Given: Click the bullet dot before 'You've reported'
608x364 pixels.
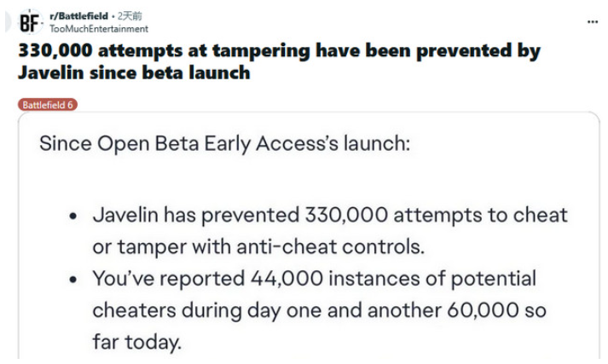Looking at the screenshot, I should (x=72, y=280).
